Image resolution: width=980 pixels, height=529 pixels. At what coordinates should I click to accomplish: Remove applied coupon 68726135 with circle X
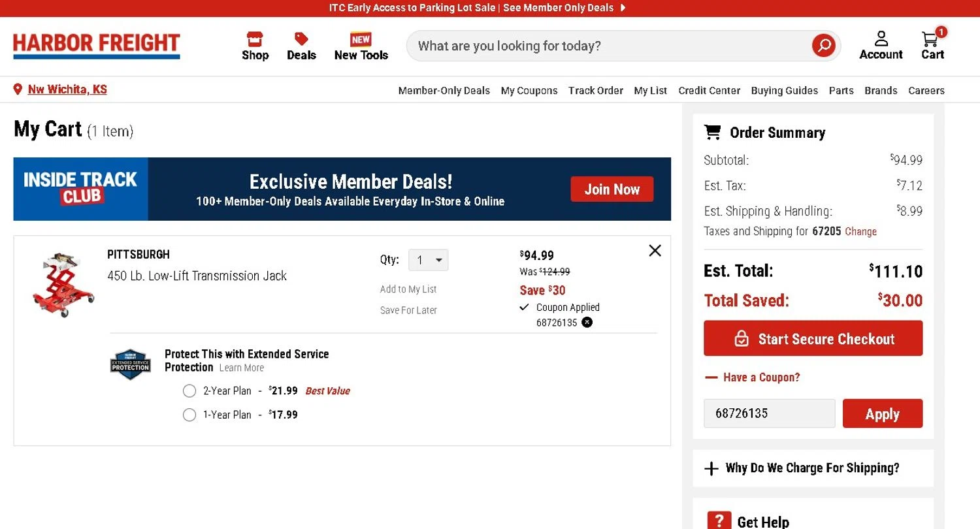pyautogui.click(x=587, y=322)
